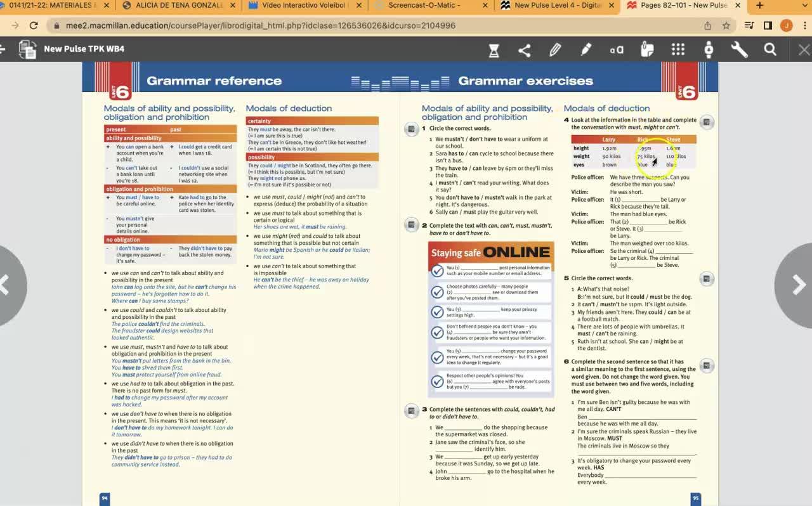This screenshot has width=812, height=506.
Task: Click 'Circle the correct words.' in exercise 1
Action: (460, 129)
